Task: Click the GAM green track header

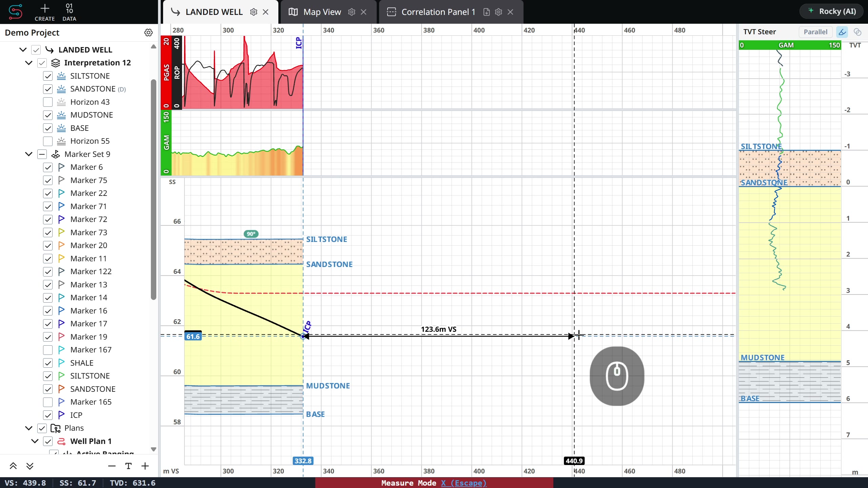Action: (166, 143)
